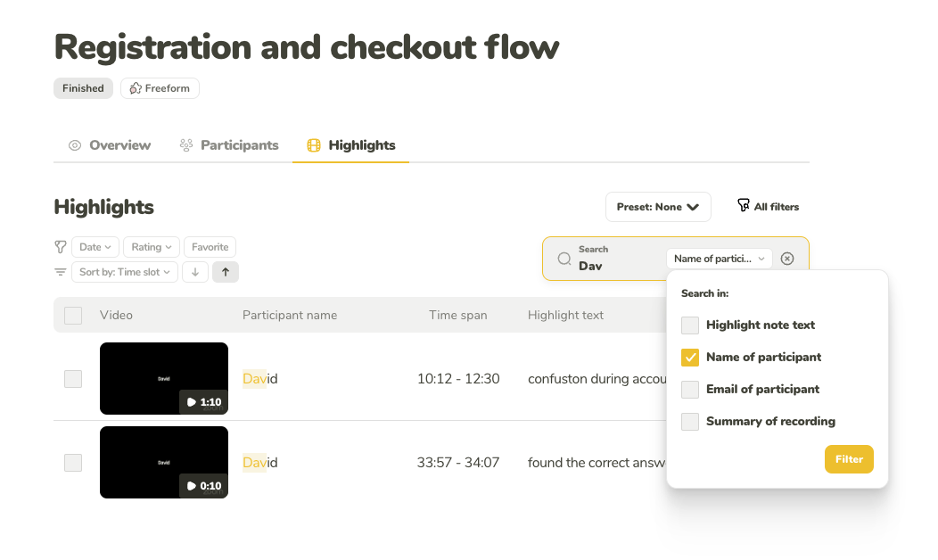Open All filters panel

click(768, 207)
